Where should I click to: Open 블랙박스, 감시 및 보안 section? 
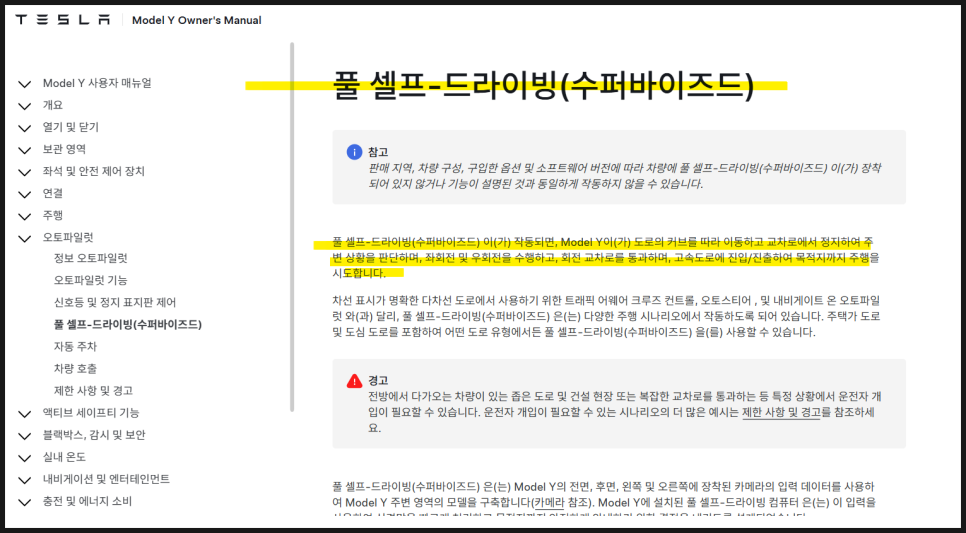[x=94, y=435]
